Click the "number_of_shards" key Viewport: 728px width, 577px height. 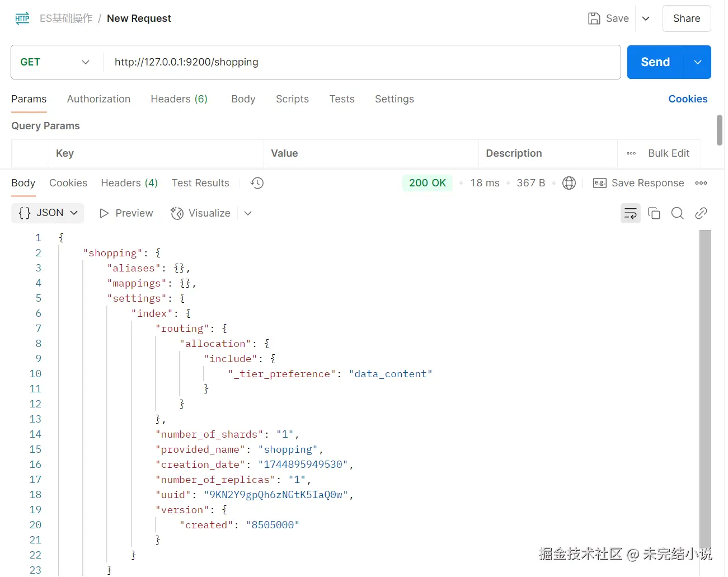point(209,434)
